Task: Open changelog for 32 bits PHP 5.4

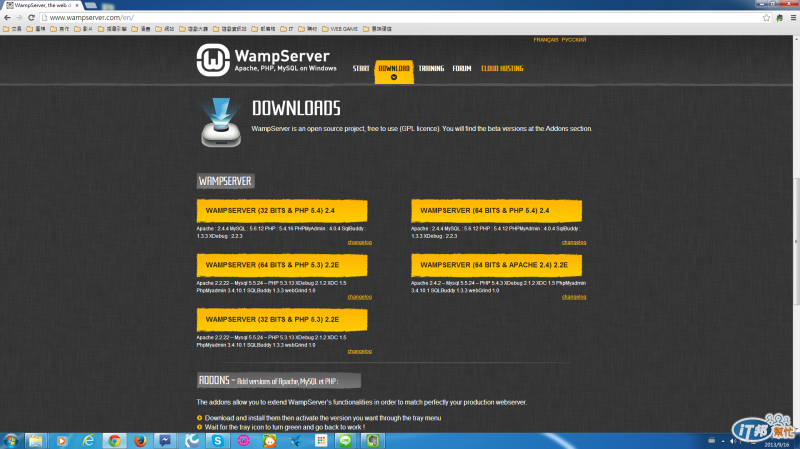Action: pyautogui.click(x=360, y=242)
